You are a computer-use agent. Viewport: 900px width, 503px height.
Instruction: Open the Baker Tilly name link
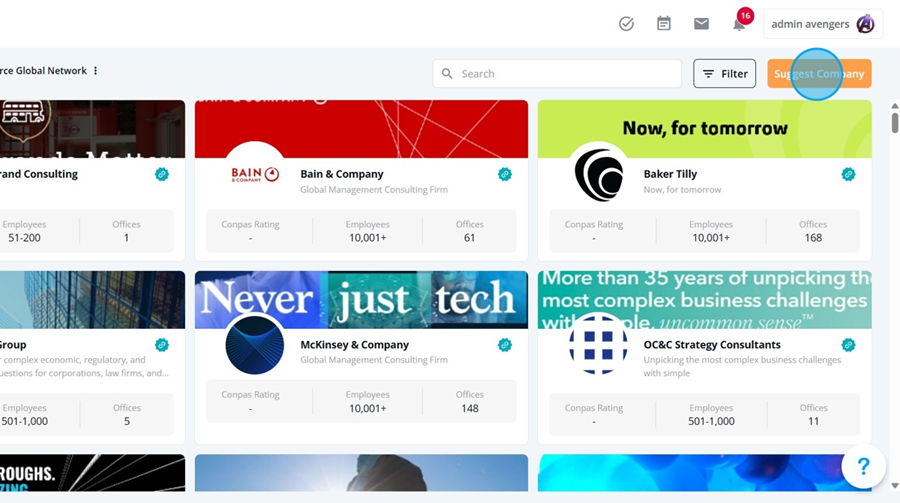click(x=670, y=174)
